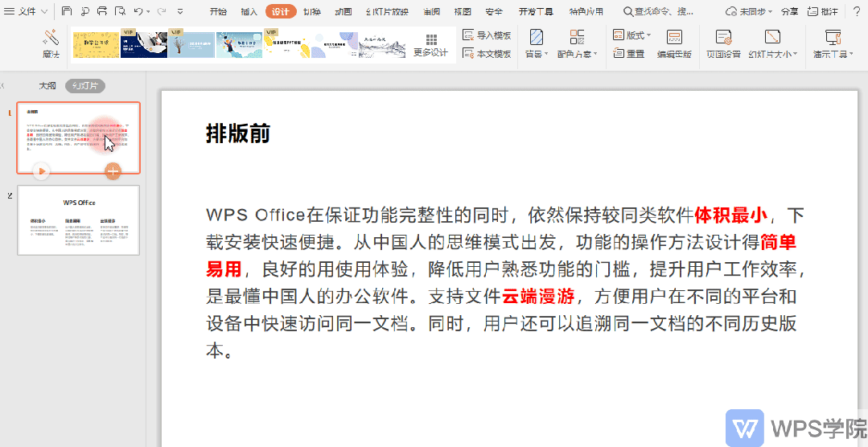Click the 分享 share button
The width and height of the screenshot is (868, 447).
789,11
